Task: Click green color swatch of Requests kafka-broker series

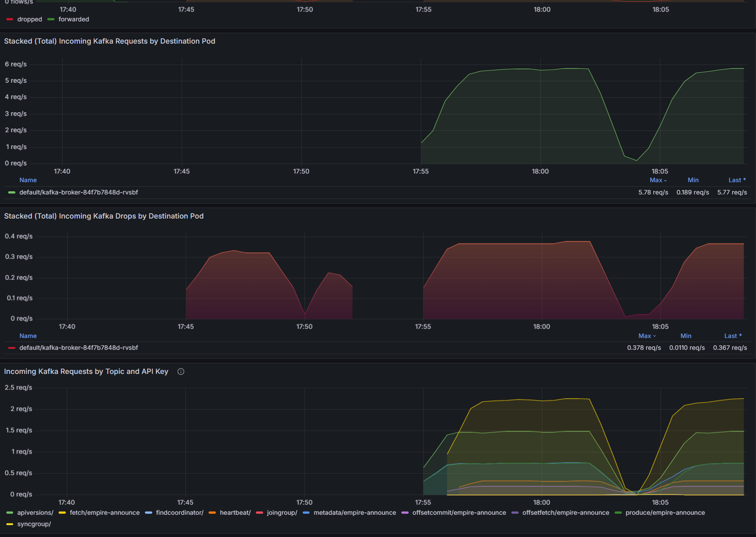Action: [x=12, y=193]
